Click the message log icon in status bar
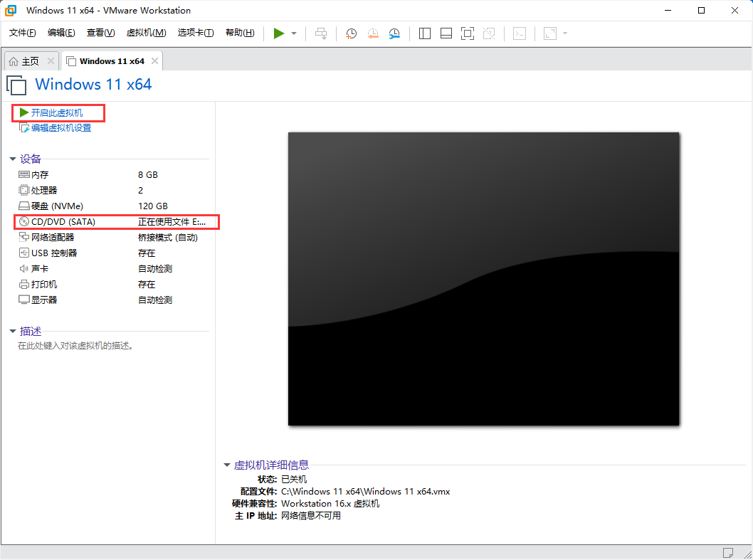The image size is (753, 560). pyautogui.click(x=728, y=552)
